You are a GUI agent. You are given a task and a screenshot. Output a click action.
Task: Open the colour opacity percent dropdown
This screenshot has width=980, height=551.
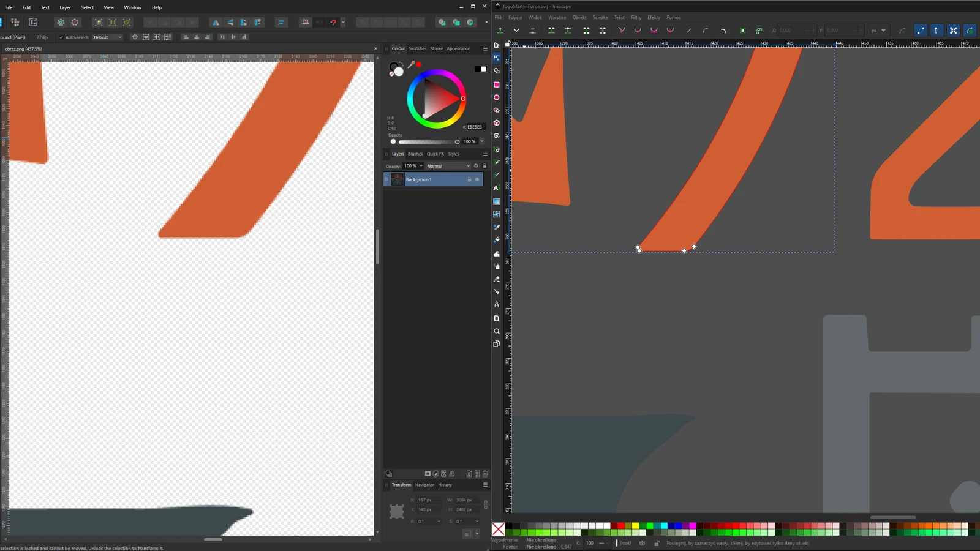(482, 141)
